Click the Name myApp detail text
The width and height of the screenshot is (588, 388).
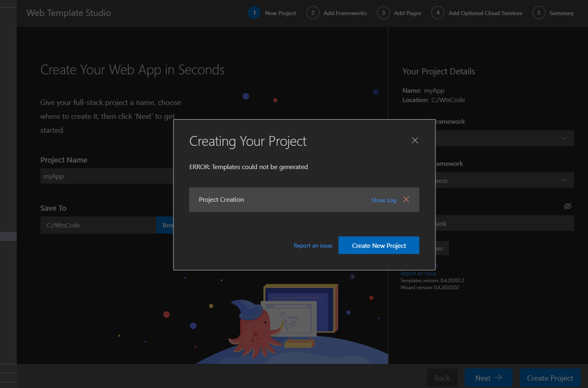(423, 91)
